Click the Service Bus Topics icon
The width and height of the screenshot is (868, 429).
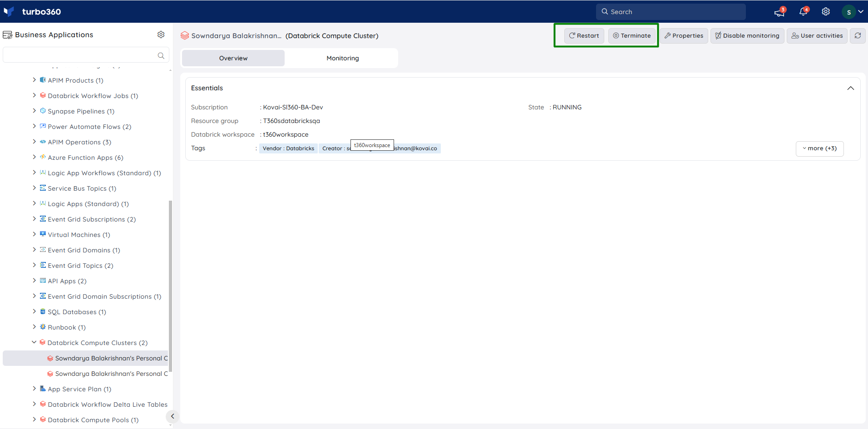pyautogui.click(x=43, y=188)
